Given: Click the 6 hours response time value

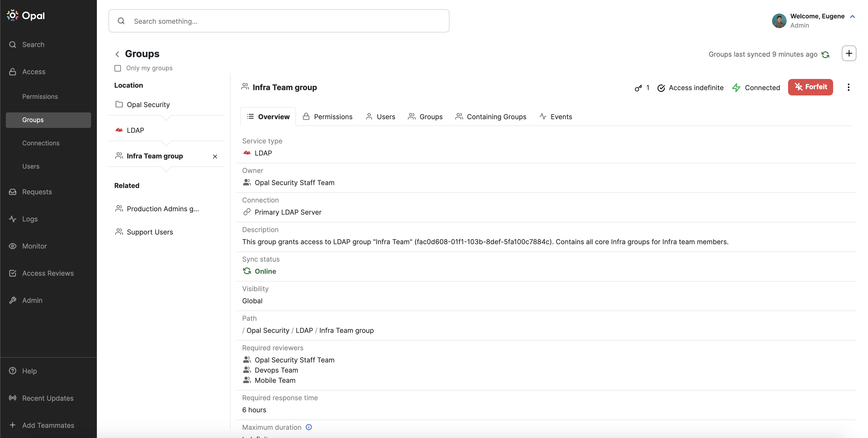Looking at the screenshot, I should click(x=254, y=410).
